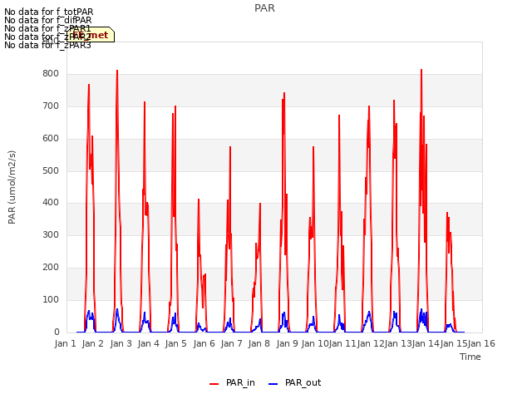Click the Time x-axis label

tap(470, 357)
